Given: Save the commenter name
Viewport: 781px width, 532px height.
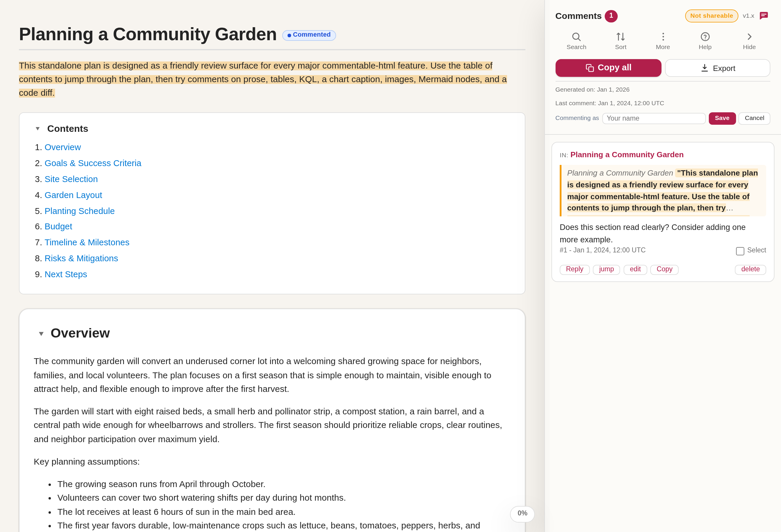Looking at the screenshot, I should (x=722, y=118).
